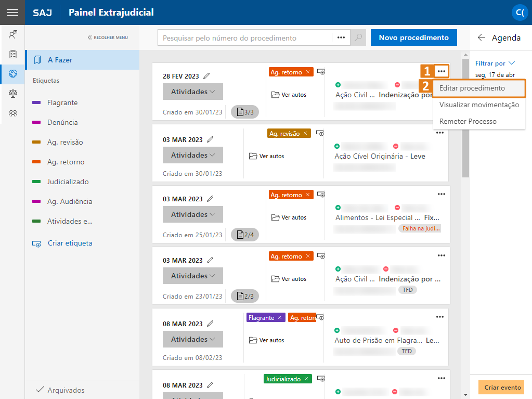Viewport: 532px width, 399px height.
Task: Remove the Judicializado tag from its card
Action: 306,379
